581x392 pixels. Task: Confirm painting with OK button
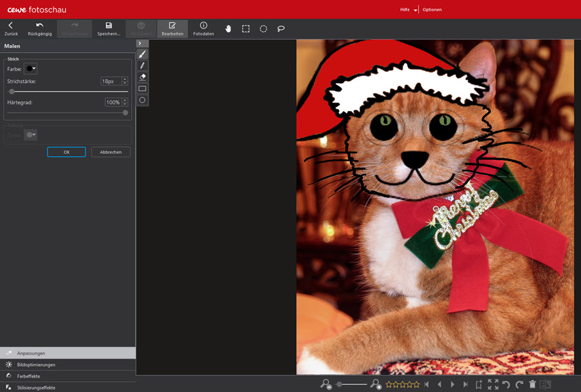(66, 152)
